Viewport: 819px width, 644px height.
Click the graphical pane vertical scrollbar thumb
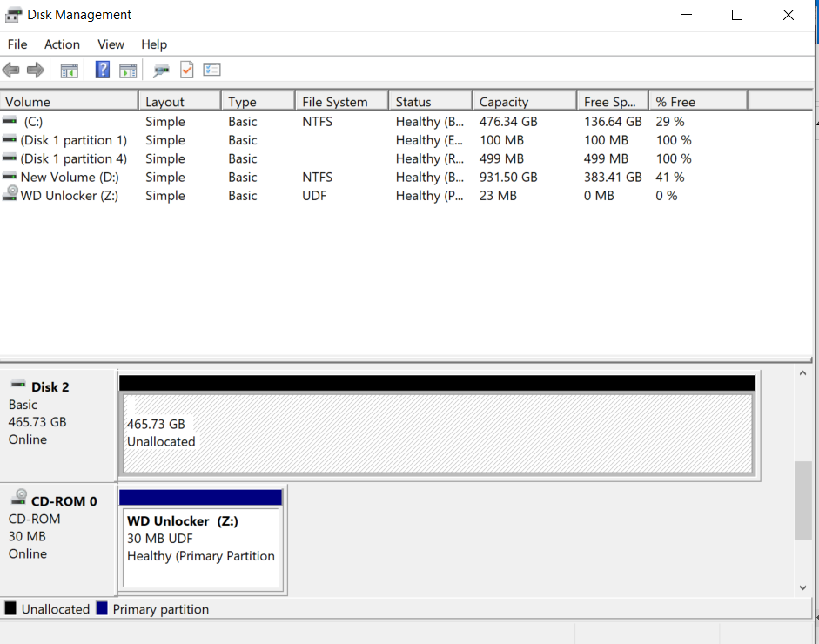pos(803,500)
